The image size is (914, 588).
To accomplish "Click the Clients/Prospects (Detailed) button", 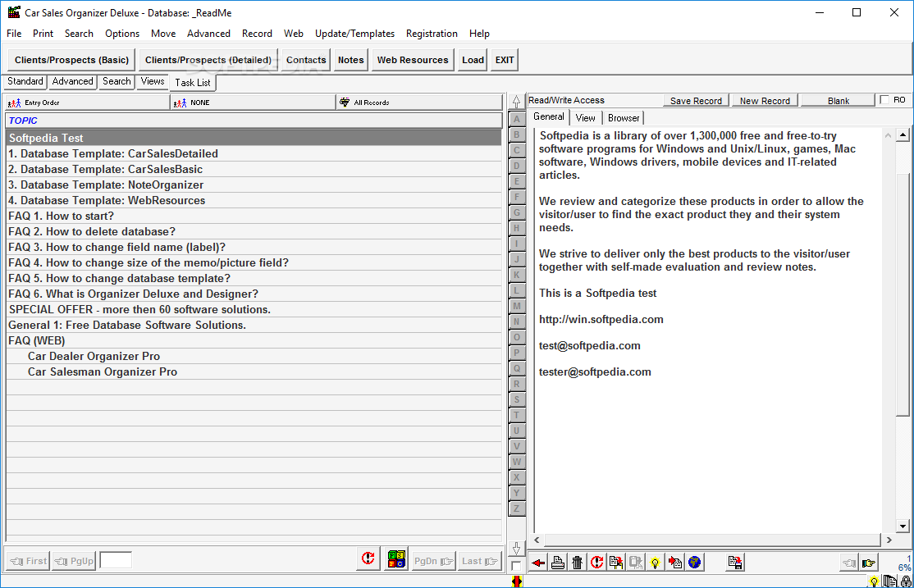I will [x=208, y=59].
